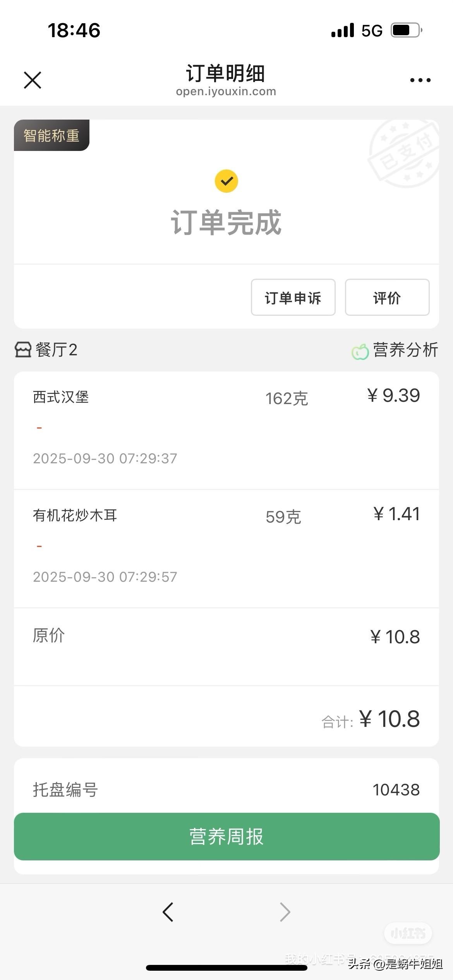The width and height of the screenshot is (453, 980).
Task: Tap the restaurant shop icon beside 餐厅2
Action: point(23,350)
